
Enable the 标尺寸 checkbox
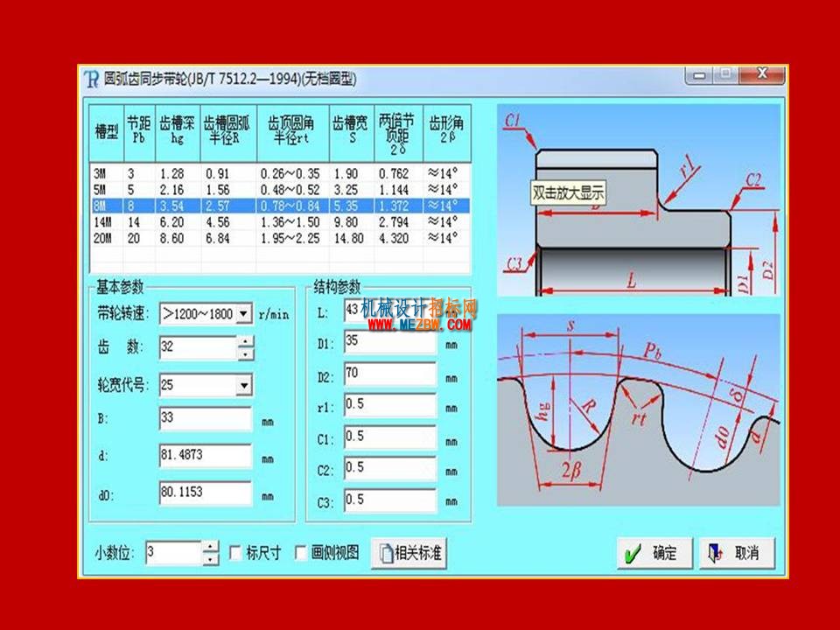click(234, 552)
